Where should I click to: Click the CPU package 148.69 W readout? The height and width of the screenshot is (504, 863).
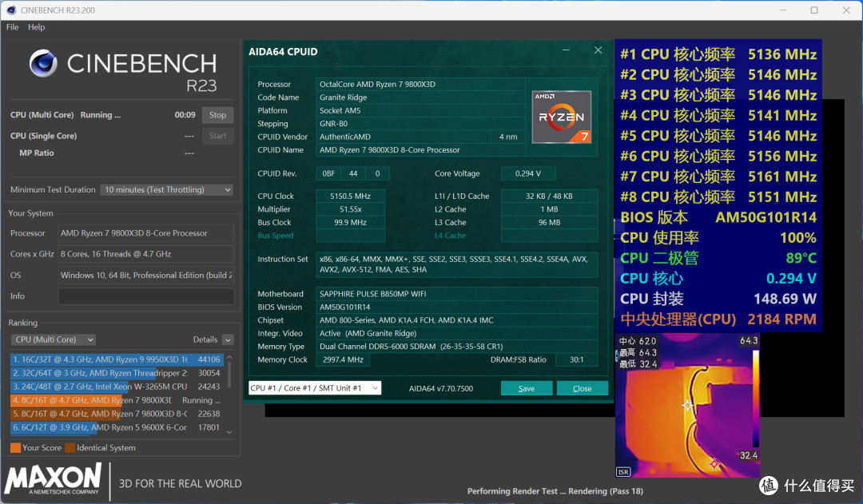tap(718, 299)
